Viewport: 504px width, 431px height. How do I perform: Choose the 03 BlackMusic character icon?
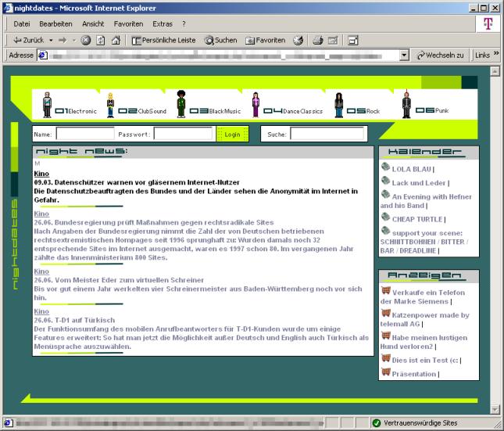(x=181, y=103)
